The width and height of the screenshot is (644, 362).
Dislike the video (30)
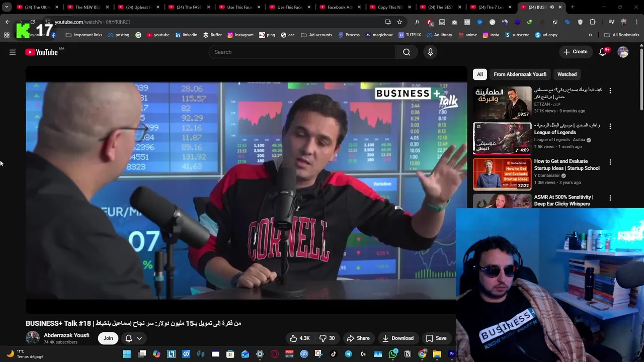tap(327, 338)
